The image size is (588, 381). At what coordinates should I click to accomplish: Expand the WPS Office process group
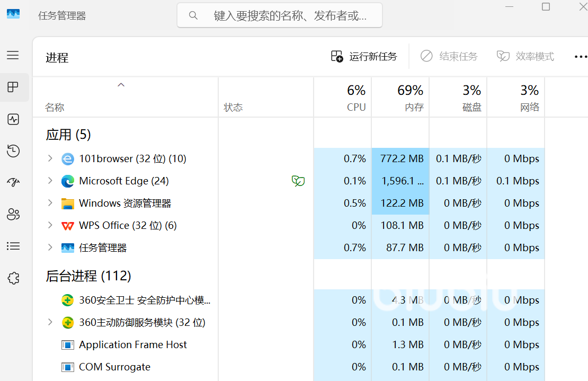coord(50,225)
